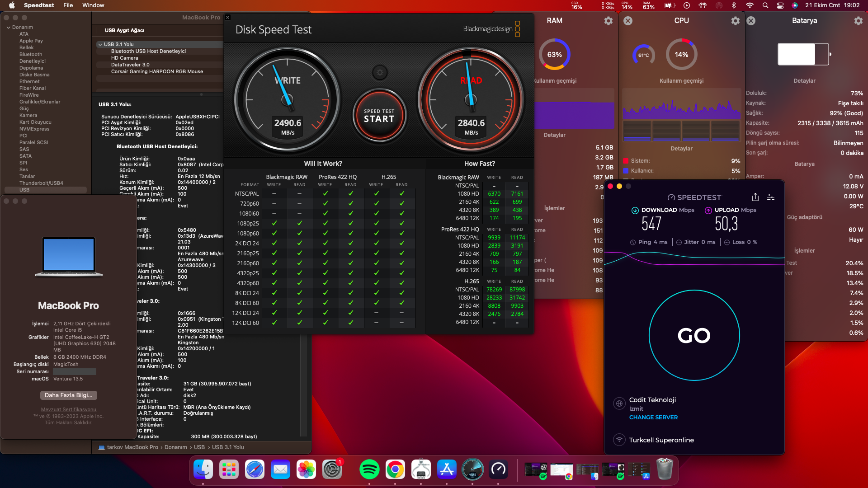Image resolution: width=868 pixels, height=488 pixels.
Task: Open the File menu
Action: pyautogui.click(x=68, y=5)
